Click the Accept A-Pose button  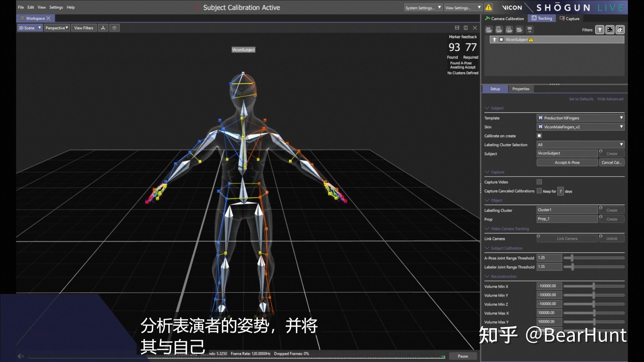pyautogui.click(x=567, y=162)
